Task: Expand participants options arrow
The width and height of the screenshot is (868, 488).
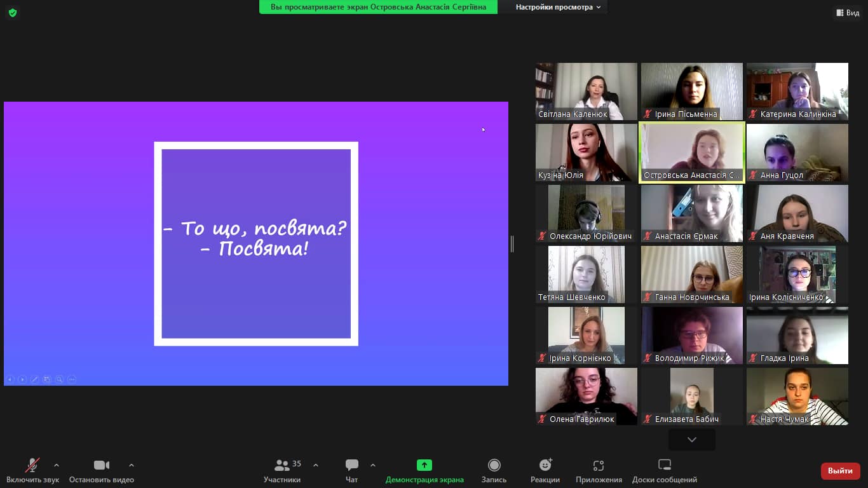Action: [316, 465]
